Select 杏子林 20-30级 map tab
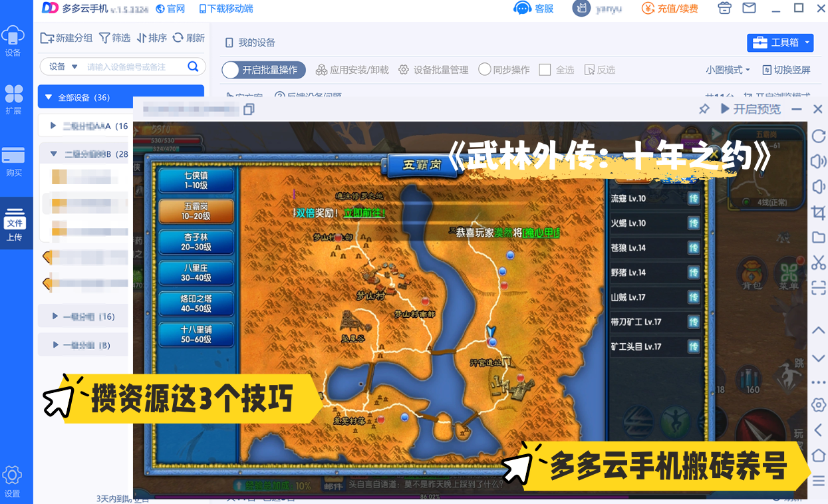828x504 pixels. (197, 241)
